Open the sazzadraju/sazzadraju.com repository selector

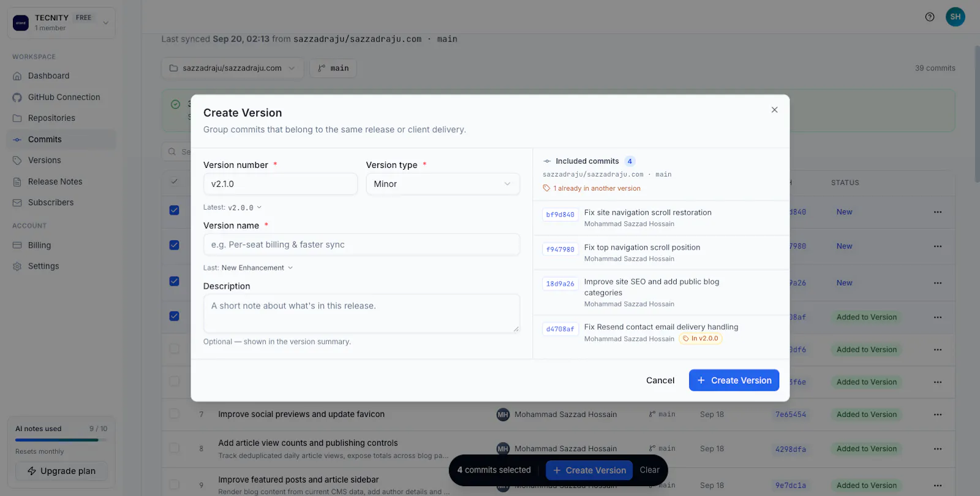coord(232,68)
